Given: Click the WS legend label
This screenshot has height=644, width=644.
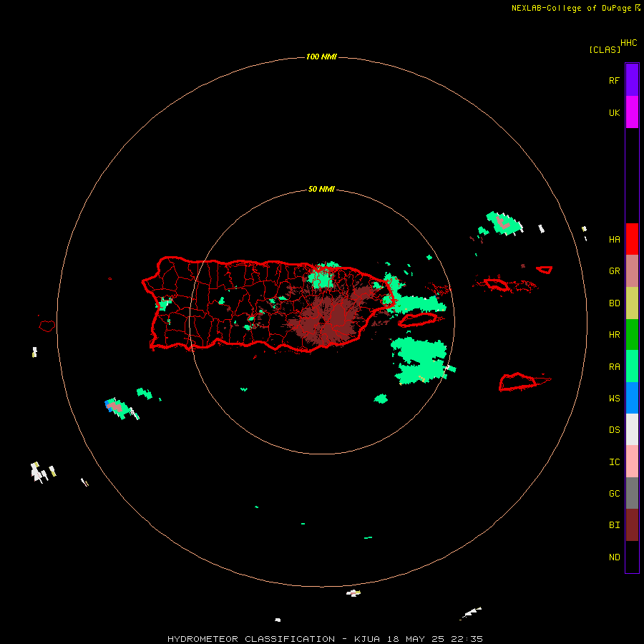Looking at the screenshot, I should click(614, 399).
